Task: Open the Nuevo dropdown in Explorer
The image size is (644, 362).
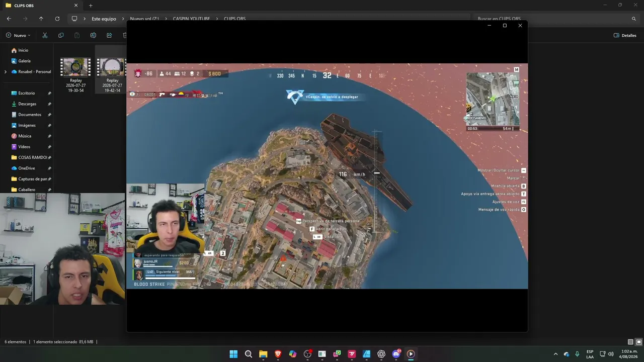Action: coord(18,35)
